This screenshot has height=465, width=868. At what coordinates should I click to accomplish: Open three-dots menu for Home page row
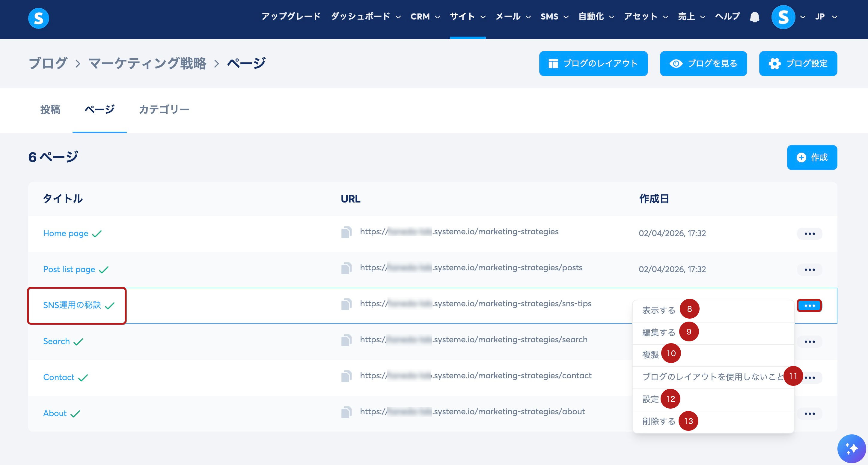(x=809, y=234)
